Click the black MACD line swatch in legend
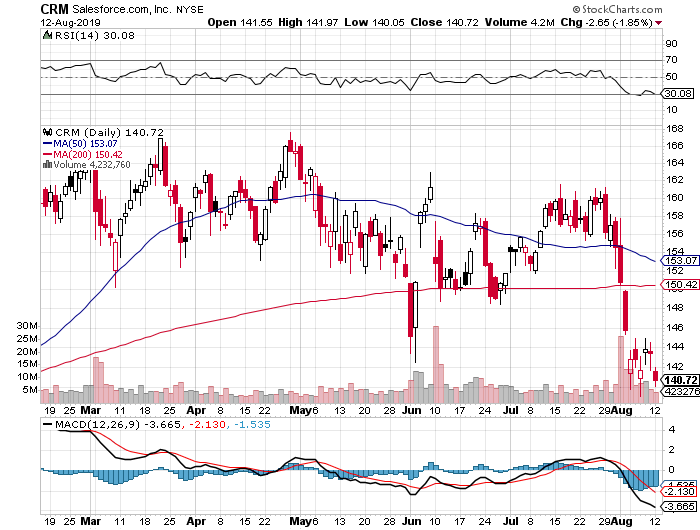The height and width of the screenshot is (530, 700). coord(47,424)
